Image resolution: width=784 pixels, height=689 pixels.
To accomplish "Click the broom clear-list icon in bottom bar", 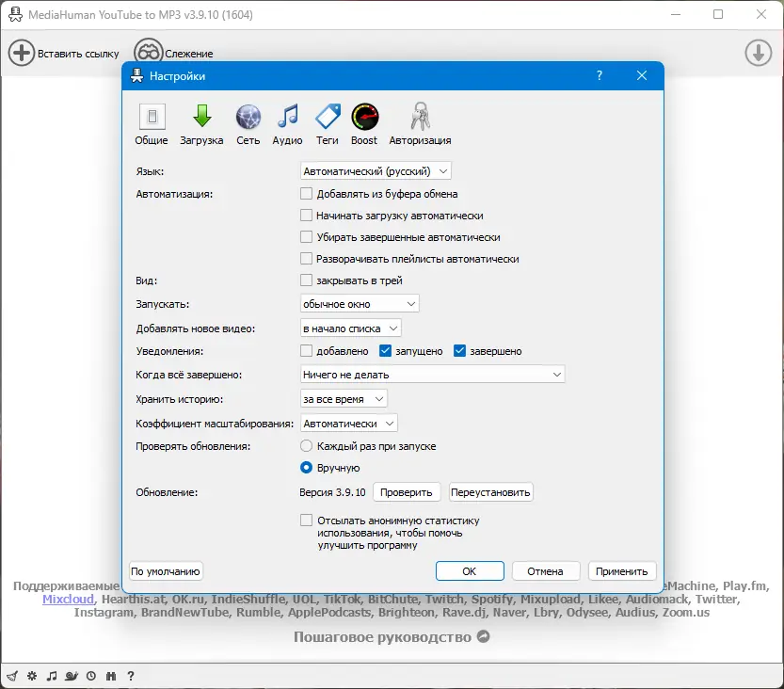I will 12,676.
